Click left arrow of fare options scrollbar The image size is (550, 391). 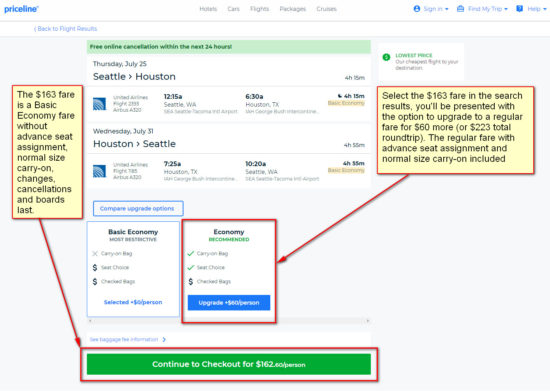90,321
